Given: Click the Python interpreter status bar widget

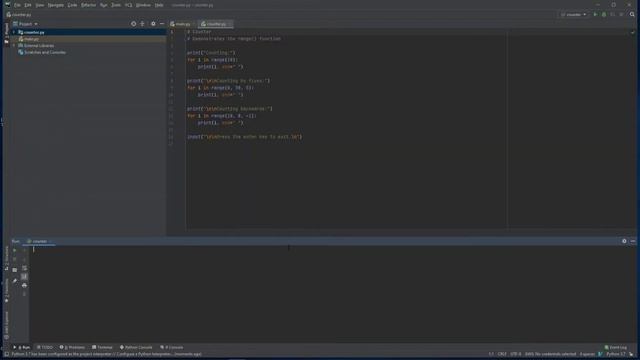Looking at the screenshot, I should [x=616, y=354].
